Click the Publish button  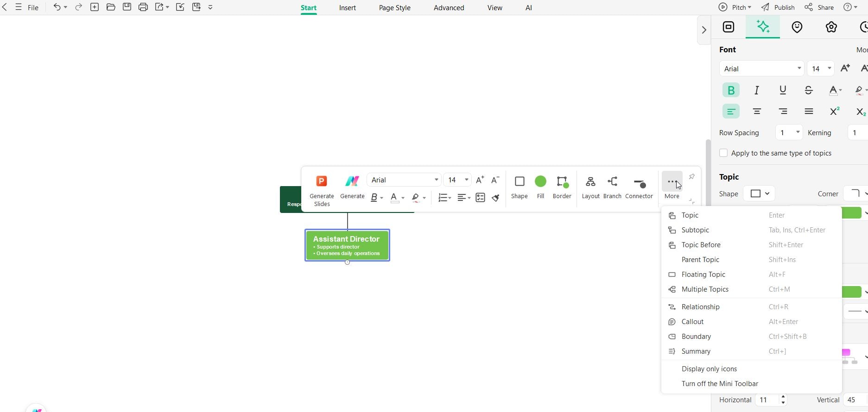pyautogui.click(x=778, y=7)
